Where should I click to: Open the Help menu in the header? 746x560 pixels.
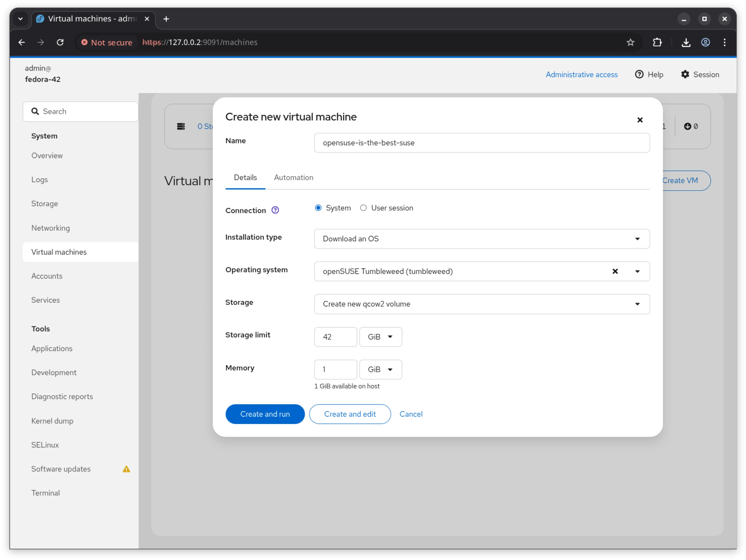click(649, 74)
